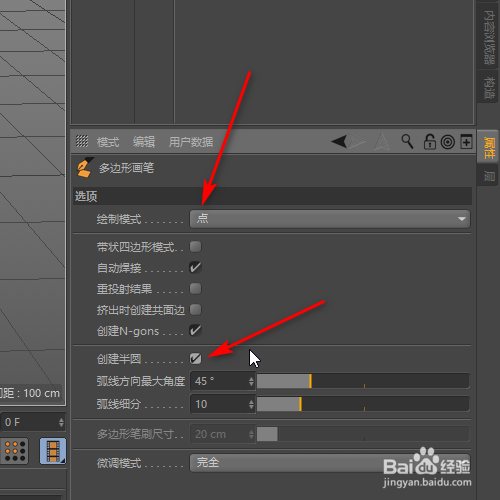Go forward with the right arrow icon
Viewport: 500px width, 500px height.
click(x=357, y=141)
